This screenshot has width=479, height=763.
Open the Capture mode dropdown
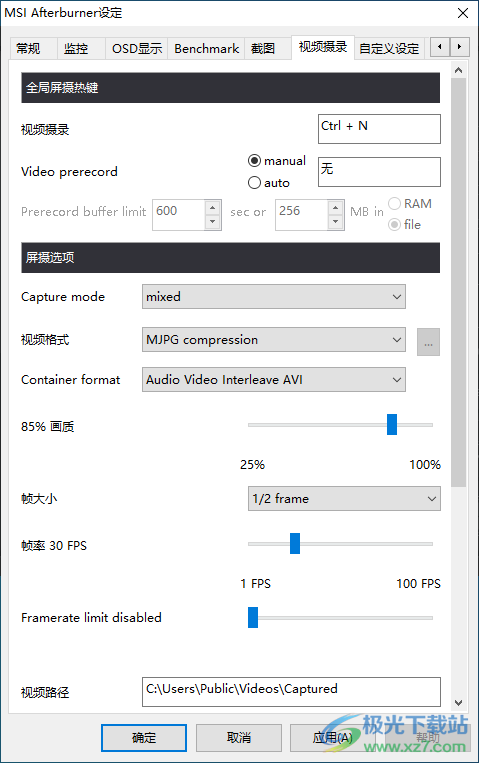coord(274,297)
